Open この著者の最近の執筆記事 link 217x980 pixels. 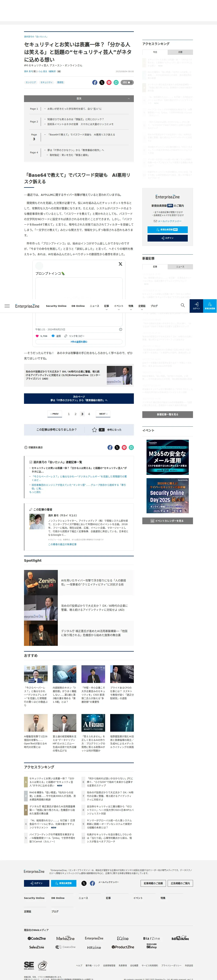(x=62, y=544)
